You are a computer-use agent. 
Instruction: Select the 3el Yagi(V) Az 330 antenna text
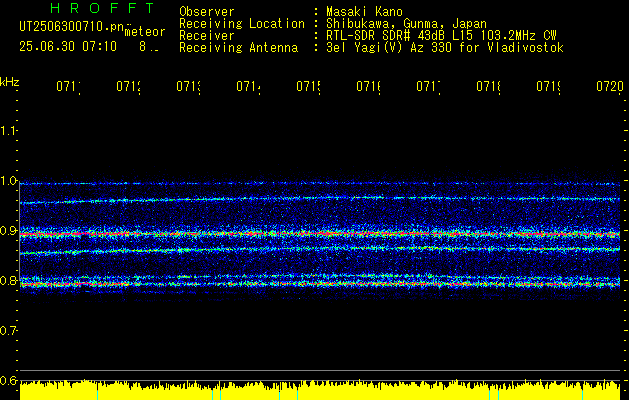[445, 48]
